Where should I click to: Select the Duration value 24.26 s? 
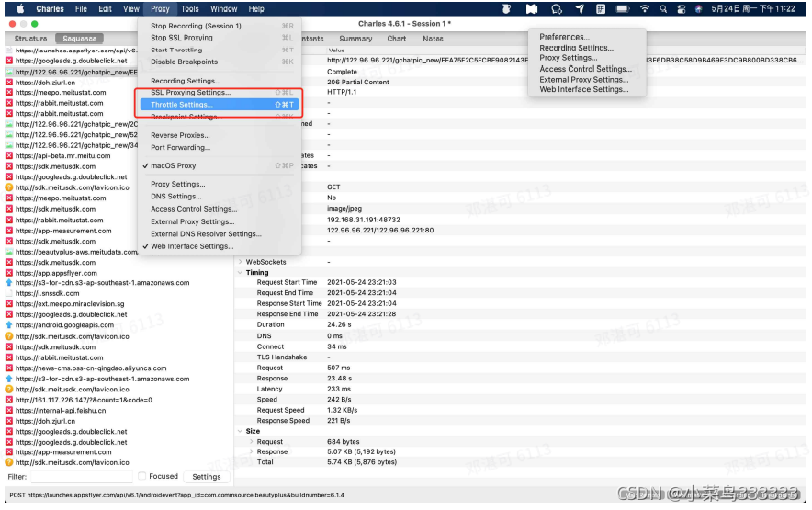tap(339, 324)
